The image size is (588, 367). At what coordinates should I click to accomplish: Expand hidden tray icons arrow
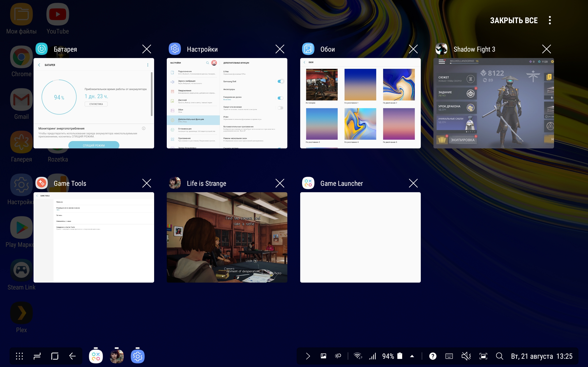tap(412, 356)
